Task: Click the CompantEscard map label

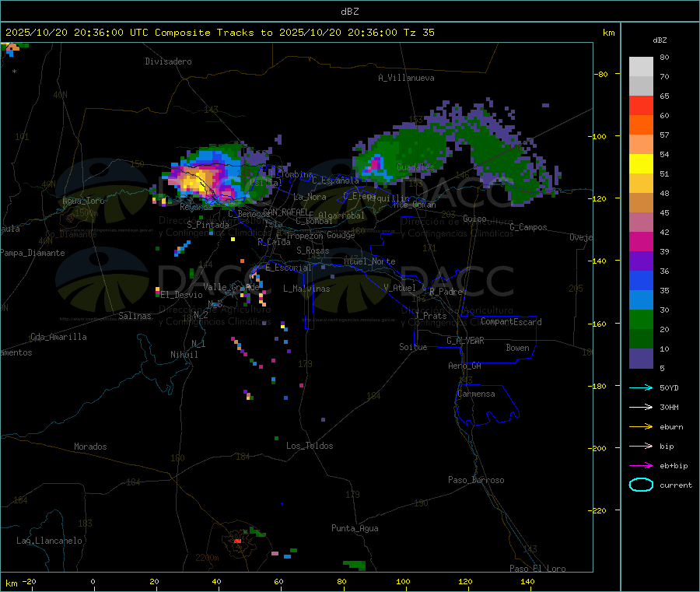Action: point(511,321)
